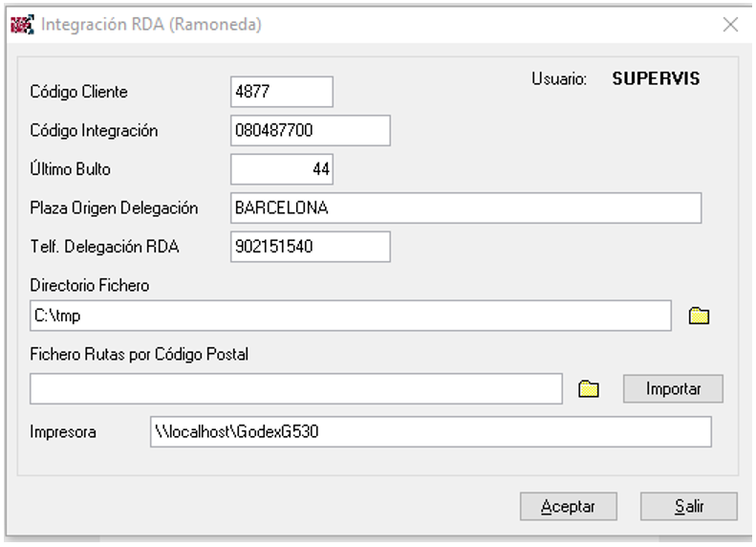
Task: Focus the Último Bulto field showing 44
Action: (282, 169)
